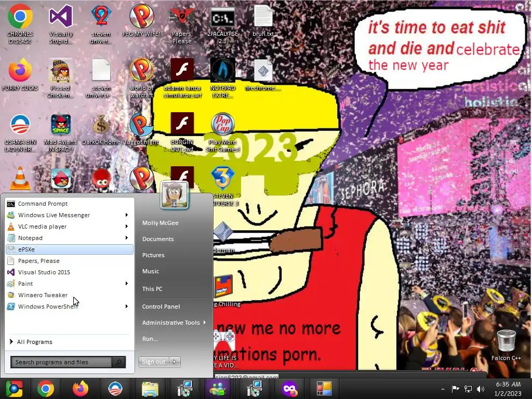The width and height of the screenshot is (532, 399).
Task: Expand the Windows Live Messenger submenu arrow
Action: (127, 215)
